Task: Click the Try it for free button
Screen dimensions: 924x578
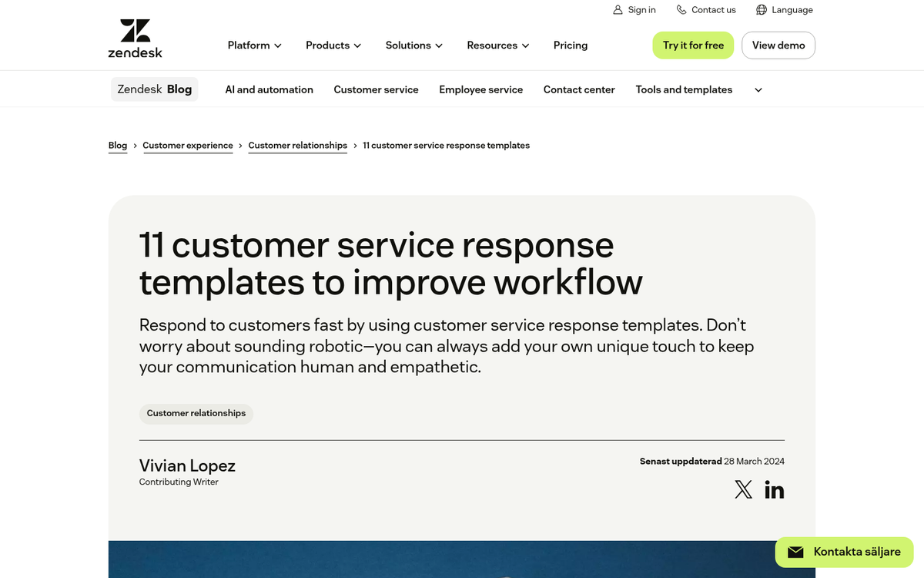Action: [x=692, y=45]
